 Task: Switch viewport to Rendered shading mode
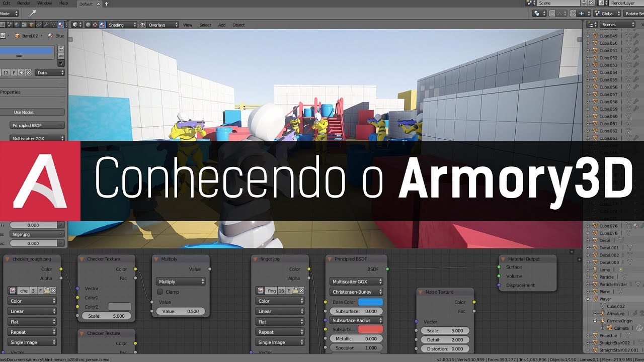pos(102,25)
